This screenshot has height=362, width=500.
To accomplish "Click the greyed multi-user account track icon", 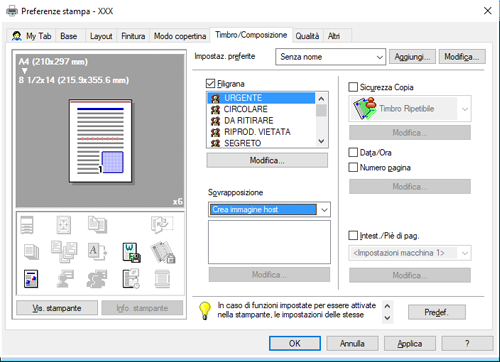I will click(97, 279).
